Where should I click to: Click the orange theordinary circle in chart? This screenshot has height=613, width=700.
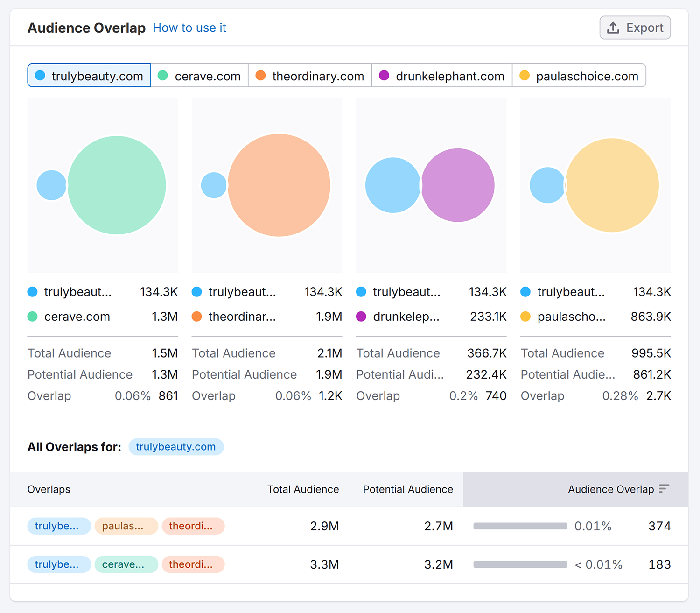[x=279, y=185]
